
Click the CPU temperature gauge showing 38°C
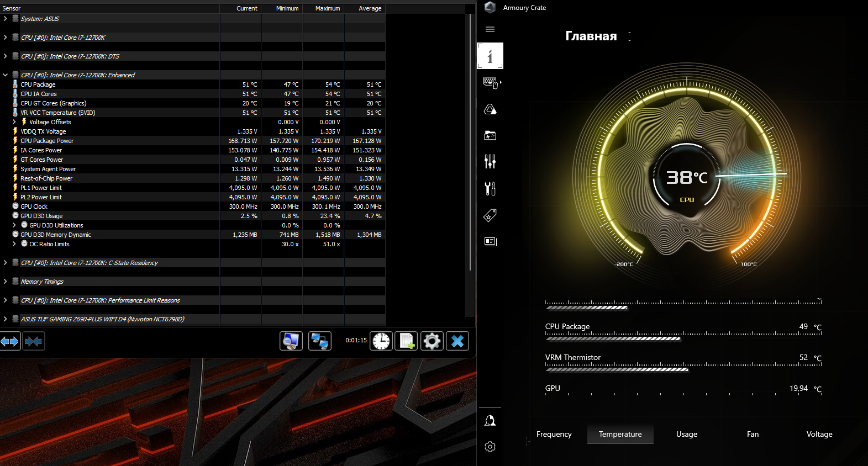click(x=687, y=178)
